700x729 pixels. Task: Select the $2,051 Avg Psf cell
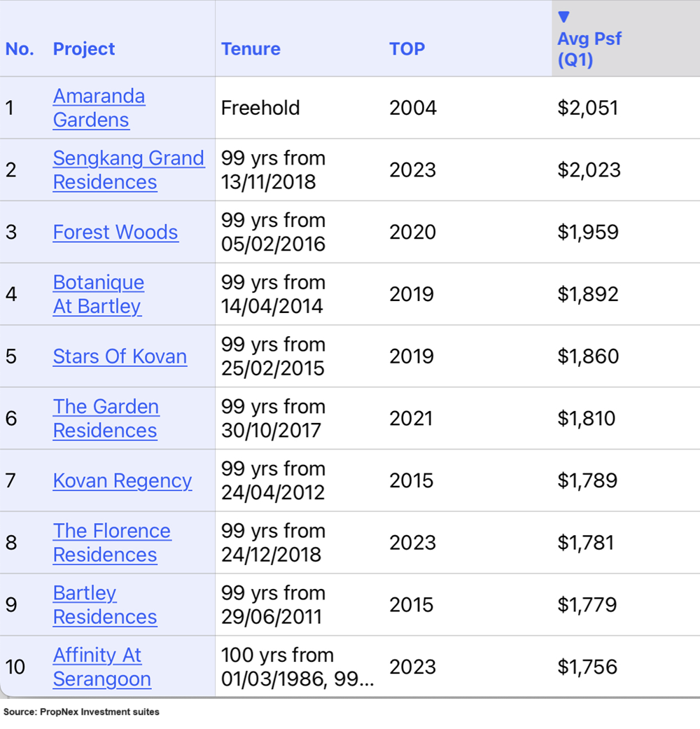tap(587, 108)
